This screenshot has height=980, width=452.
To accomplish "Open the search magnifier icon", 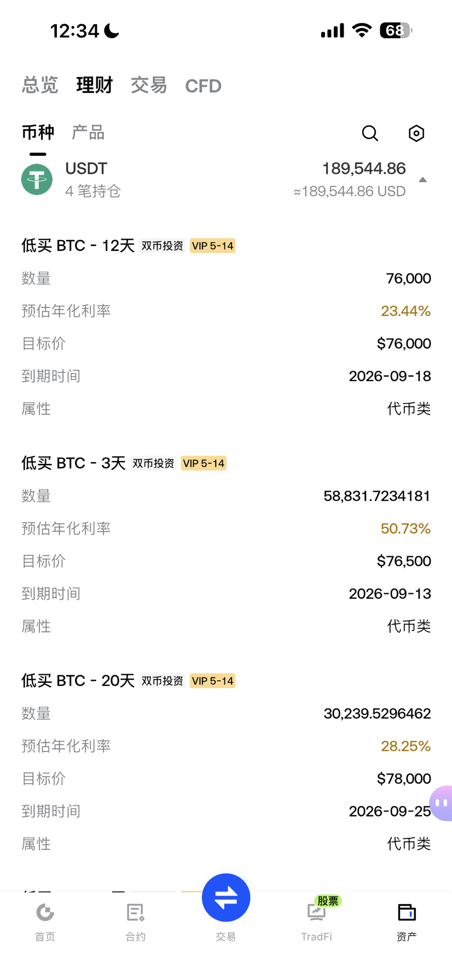I will 370,133.
